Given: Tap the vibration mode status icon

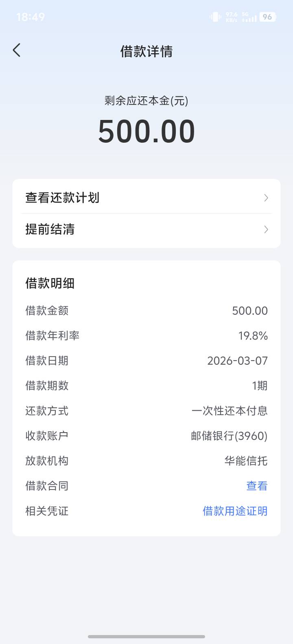Looking at the screenshot, I should pyautogui.click(x=215, y=17).
